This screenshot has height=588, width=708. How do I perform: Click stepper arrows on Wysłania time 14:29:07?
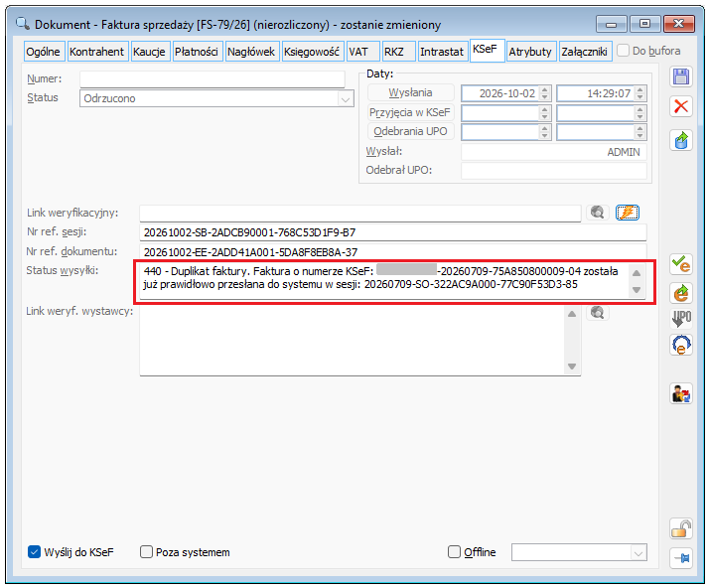point(639,93)
